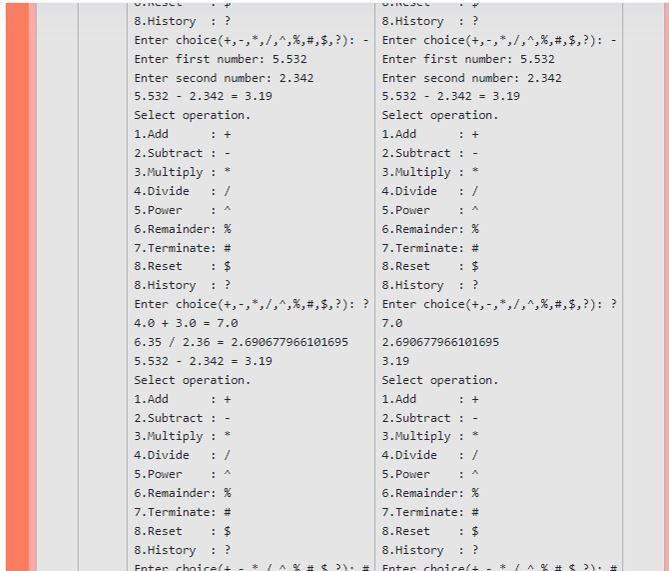Click left middle '8.Reset : $' line
The height and width of the screenshot is (571, 669).
pos(183,266)
